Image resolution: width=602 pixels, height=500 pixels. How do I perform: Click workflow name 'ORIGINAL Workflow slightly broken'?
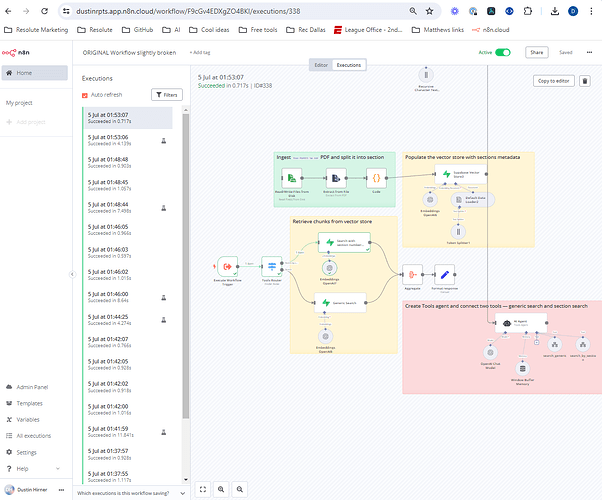pos(129,53)
